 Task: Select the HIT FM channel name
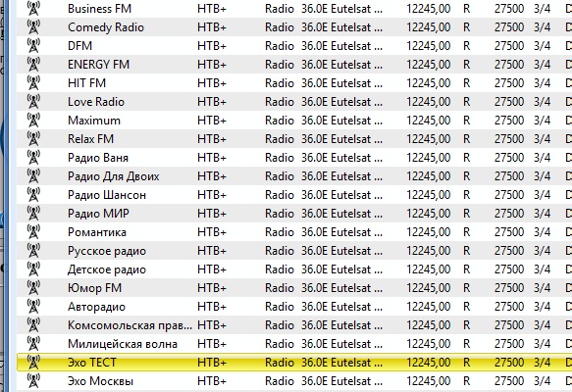[x=86, y=83]
